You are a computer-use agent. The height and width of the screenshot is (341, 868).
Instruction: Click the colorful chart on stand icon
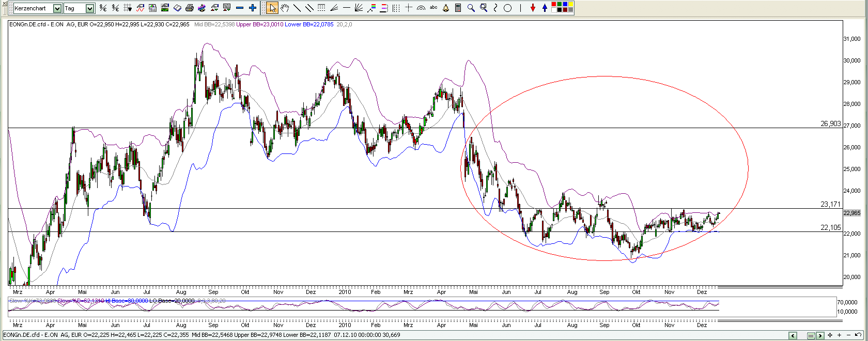[x=202, y=8]
